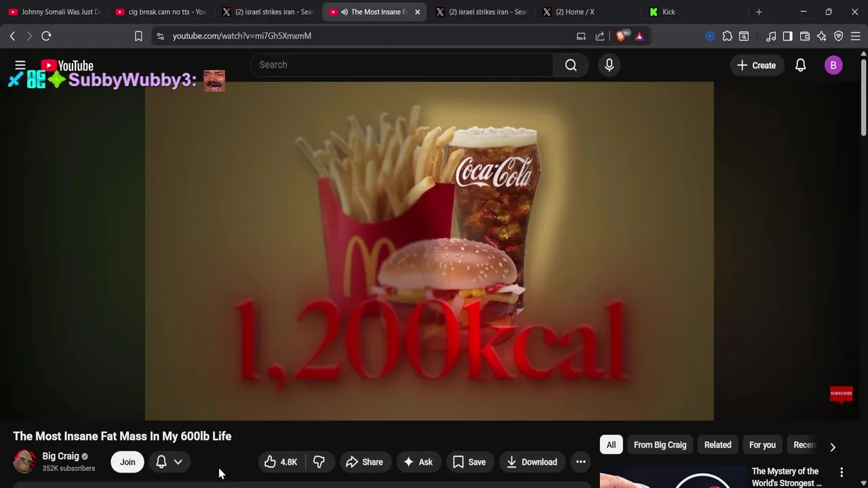Close the Most Insane tab
Screen dimensions: 868x488
point(417,12)
